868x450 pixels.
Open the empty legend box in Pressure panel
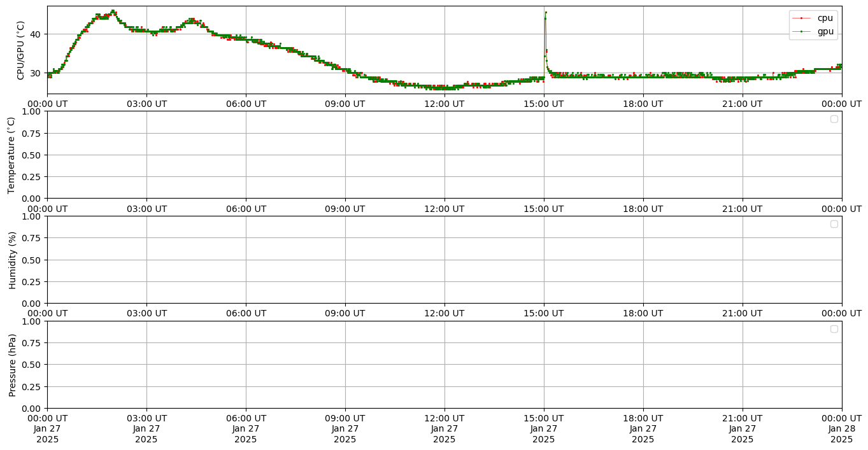click(x=834, y=329)
